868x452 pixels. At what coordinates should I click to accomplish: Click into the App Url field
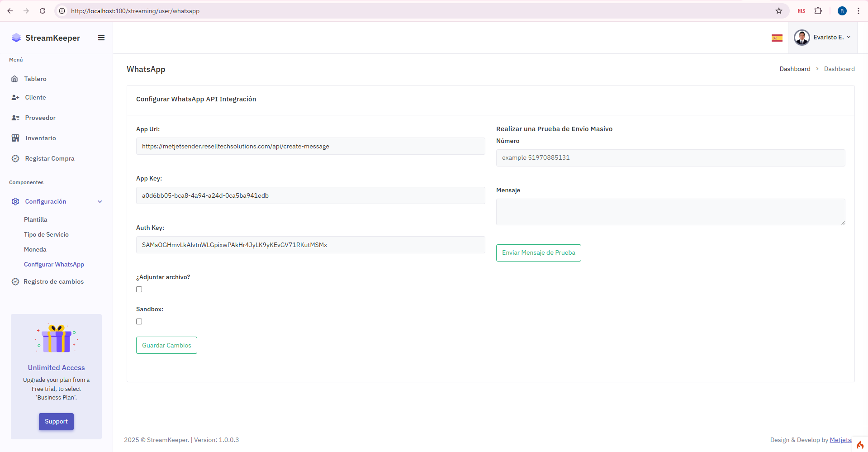pos(311,147)
